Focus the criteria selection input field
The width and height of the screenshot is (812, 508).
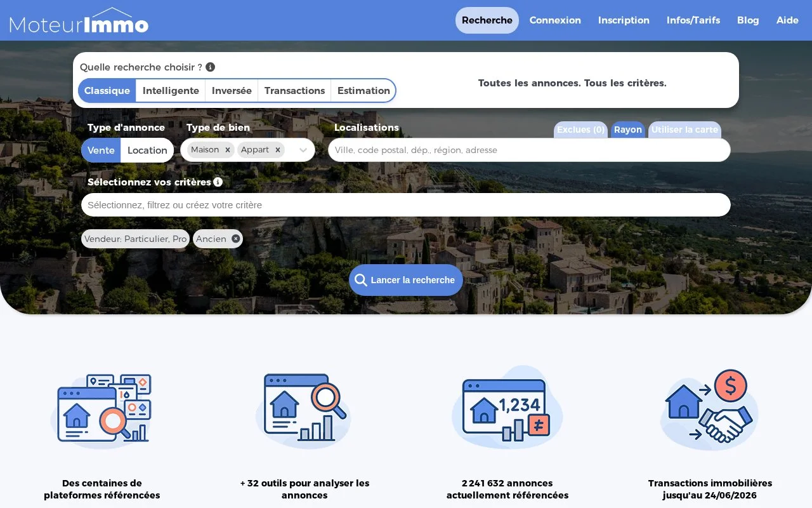click(406, 205)
